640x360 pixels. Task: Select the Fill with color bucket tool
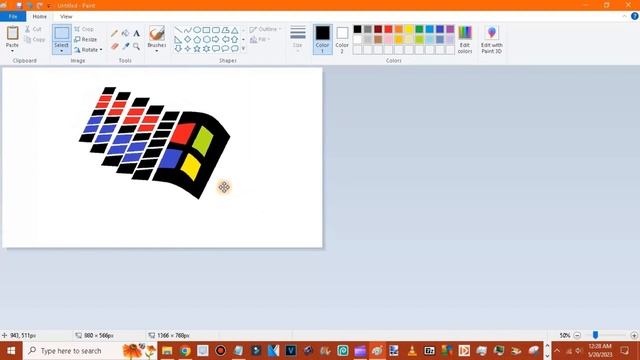125,33
